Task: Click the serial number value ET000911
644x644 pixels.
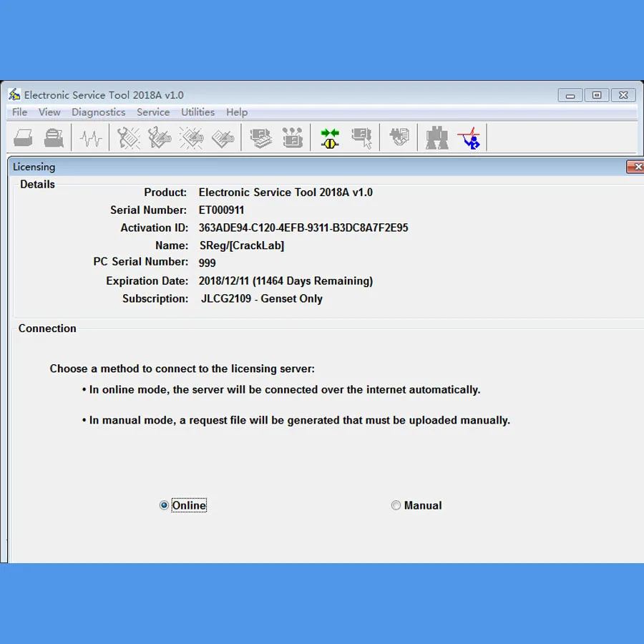Action: pos(221,210)
